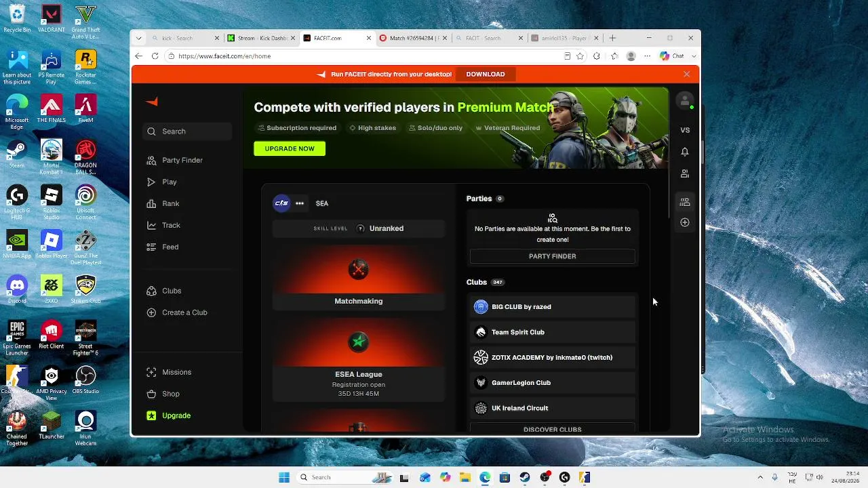Open GamerLegion Club
The image size is (868, 488).
click(553, 383)
